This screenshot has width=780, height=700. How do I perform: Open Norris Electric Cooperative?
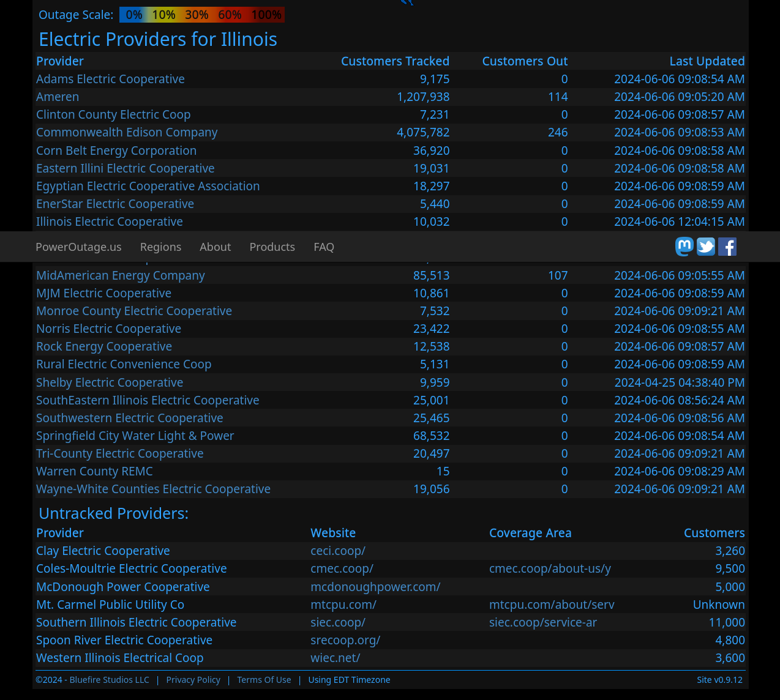pyautogui.click(x=109, y=329)
